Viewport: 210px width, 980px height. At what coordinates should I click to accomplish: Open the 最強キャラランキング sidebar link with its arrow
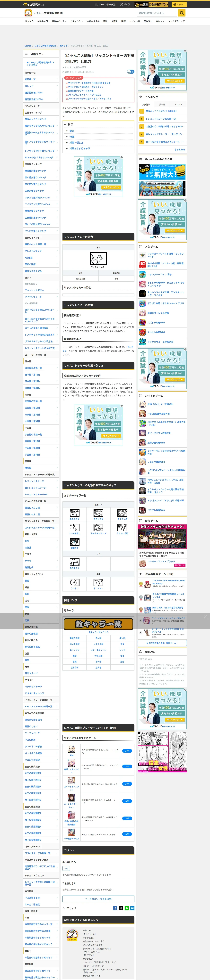(x=41, y=119)
